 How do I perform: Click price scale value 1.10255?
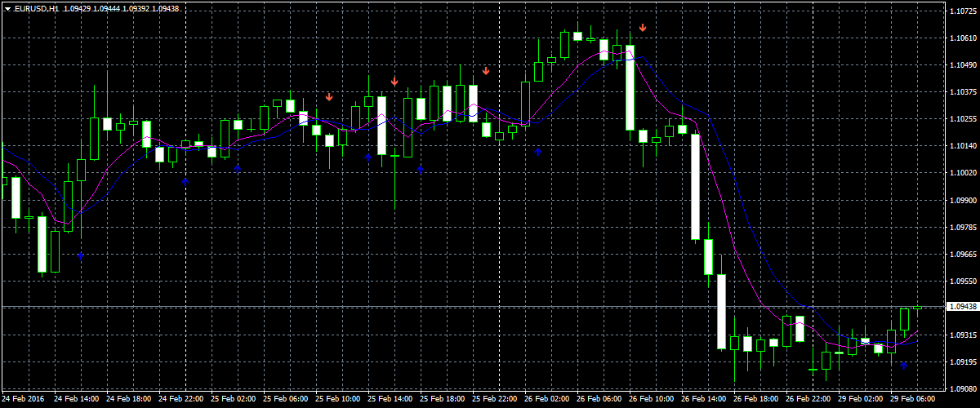tap(963, 119)
